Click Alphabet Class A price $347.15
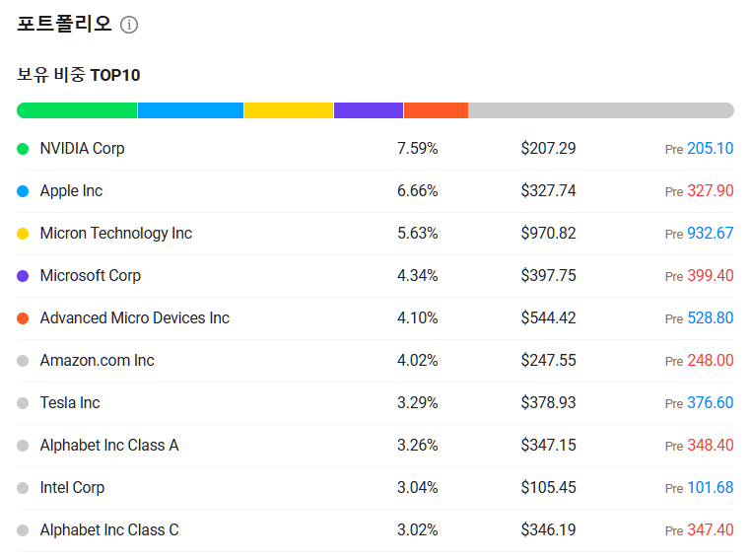 (549, 445)
